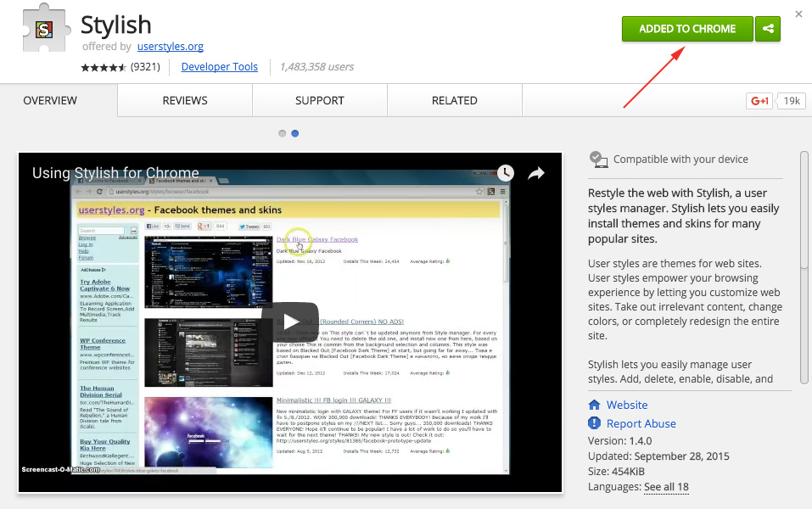Click the Report Abuse link

point(641,423)
